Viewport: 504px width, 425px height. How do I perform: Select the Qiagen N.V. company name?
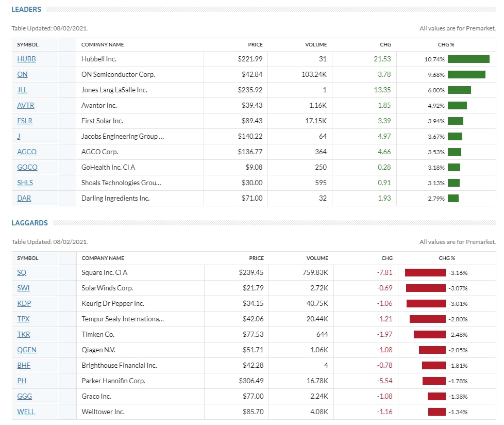98,350
